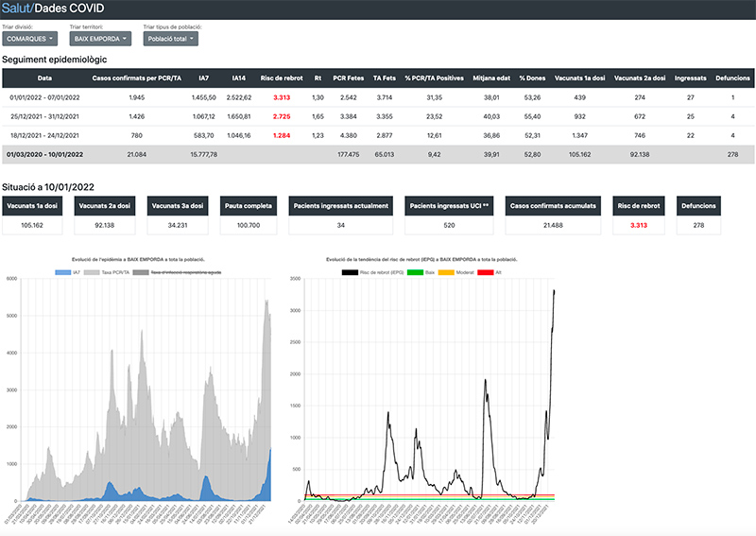The image size is (756, 536).
Task: Click the Casos confirmats per PCR/TA header
Action: pos(136,78)
